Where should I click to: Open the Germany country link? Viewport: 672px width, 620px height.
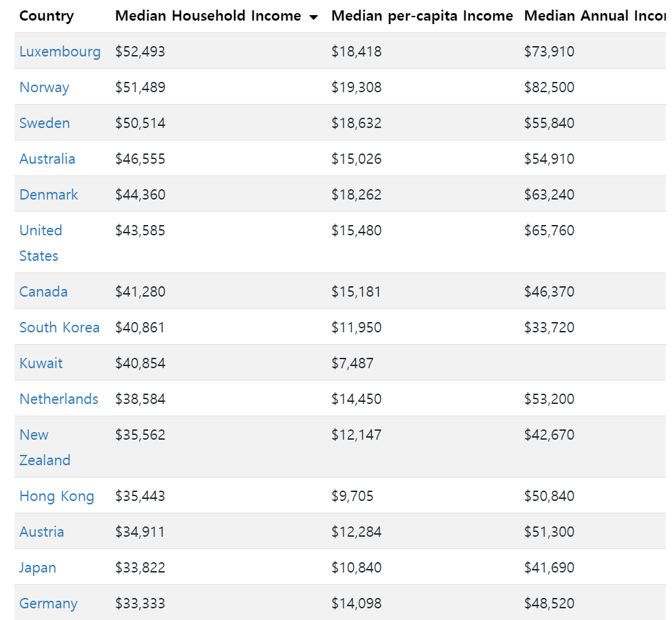(48, 603)
